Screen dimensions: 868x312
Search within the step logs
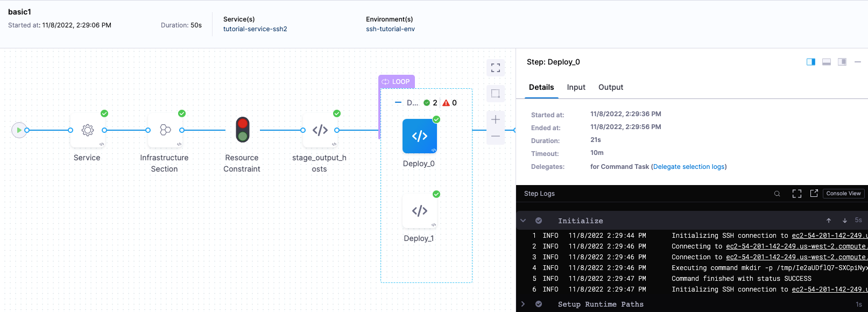click(777, 194)
